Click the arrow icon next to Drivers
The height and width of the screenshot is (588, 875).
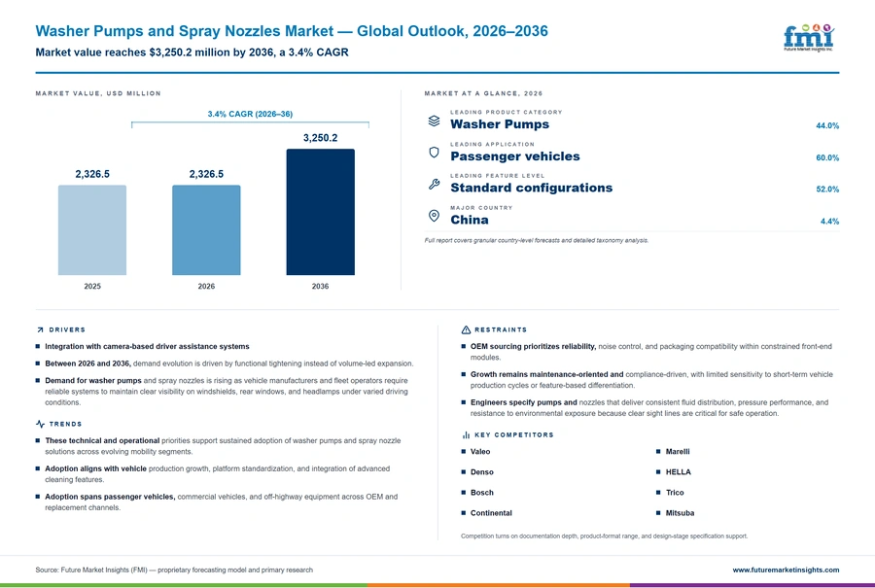[x=40, y=329]
